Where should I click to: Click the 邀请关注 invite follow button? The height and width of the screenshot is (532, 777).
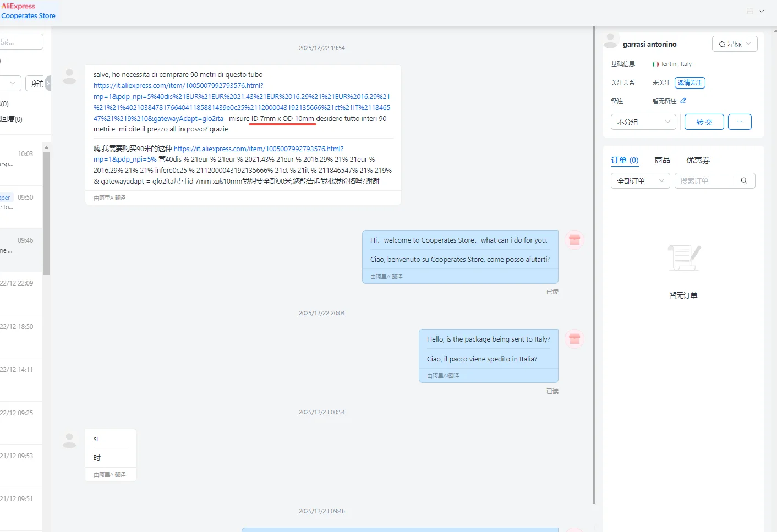[690, 83]
